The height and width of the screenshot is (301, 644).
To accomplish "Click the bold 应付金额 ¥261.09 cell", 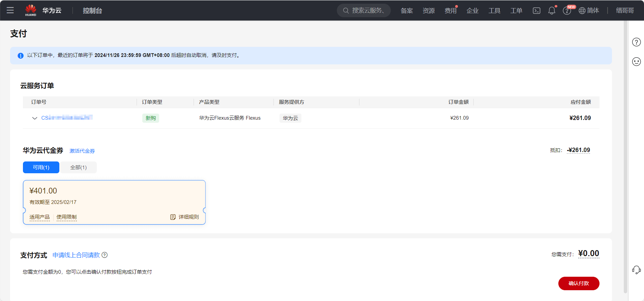I will point(580,118).
